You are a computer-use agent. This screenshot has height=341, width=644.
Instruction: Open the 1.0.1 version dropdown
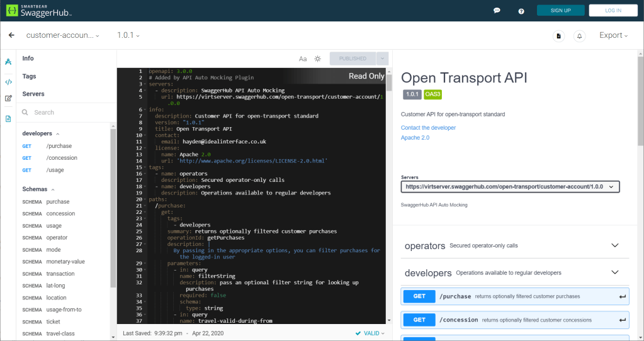point(128,35)
